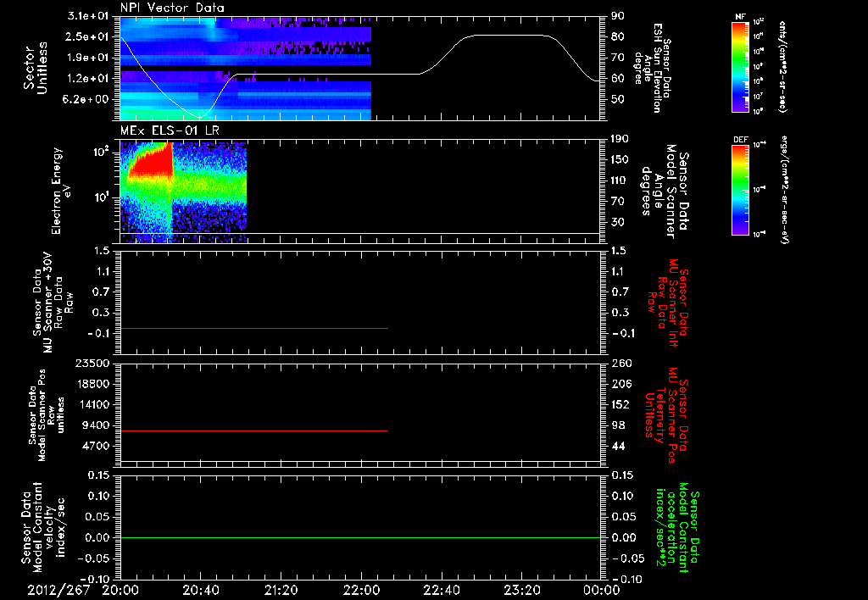Click the 20:00 time axis tick label
868x600 pixels.
120,590
